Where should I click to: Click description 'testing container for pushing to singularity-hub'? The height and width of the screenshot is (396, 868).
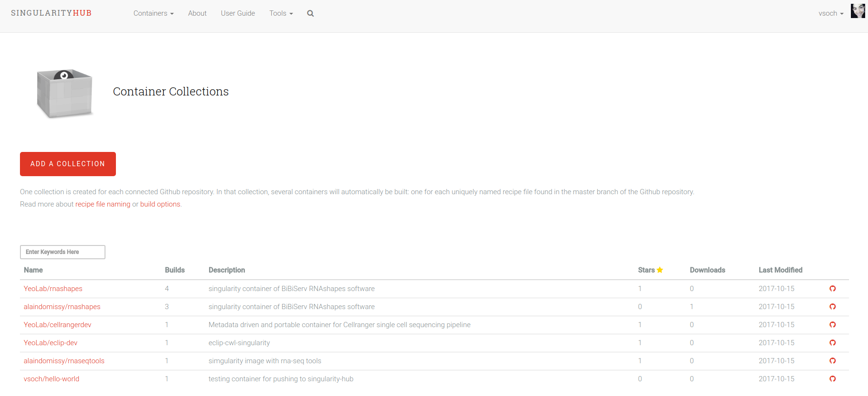pyautogui.click(x=281, y=379)
